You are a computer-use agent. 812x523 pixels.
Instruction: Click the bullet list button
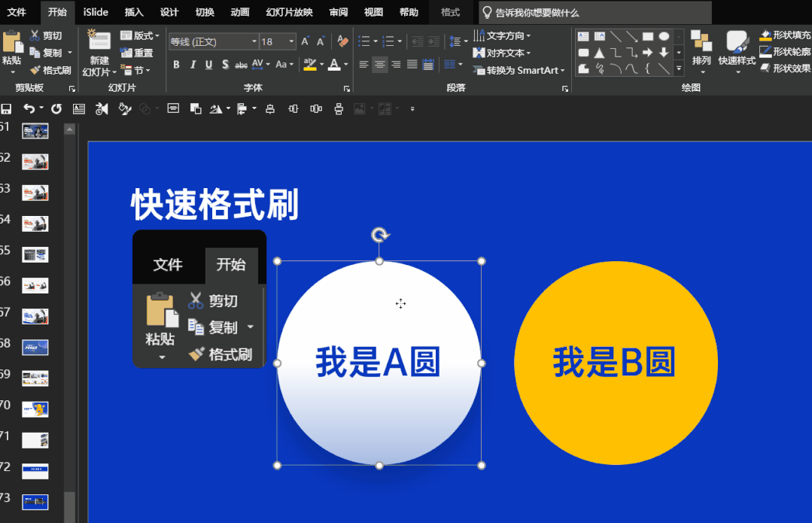pyautogui.click(x=364, y=41)
